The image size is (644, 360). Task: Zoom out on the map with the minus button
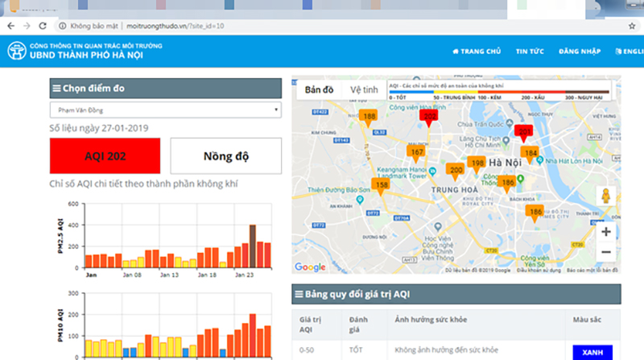tap(605, 252)
